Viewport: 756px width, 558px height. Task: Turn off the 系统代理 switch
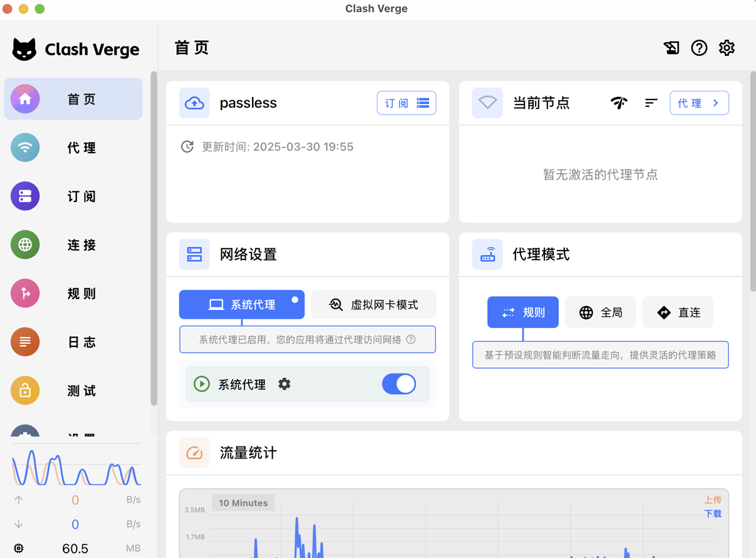[399, 384]
